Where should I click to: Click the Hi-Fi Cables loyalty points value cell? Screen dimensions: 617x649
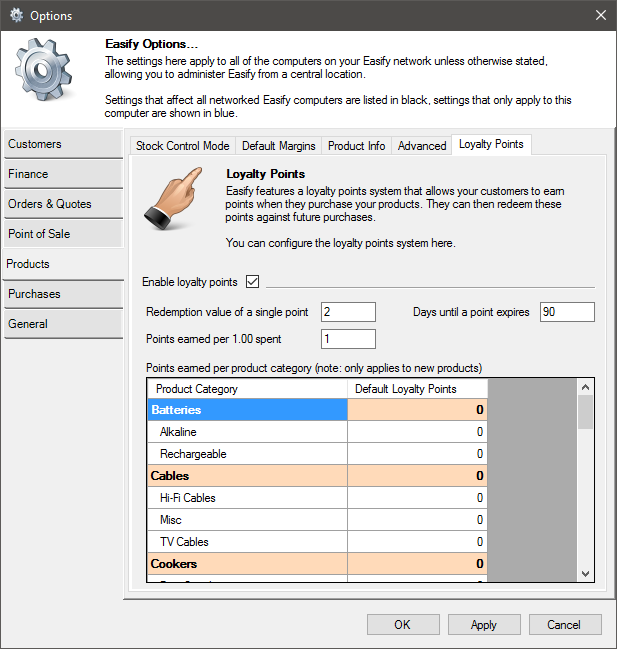pyautogui.click(x=418, y=498)
